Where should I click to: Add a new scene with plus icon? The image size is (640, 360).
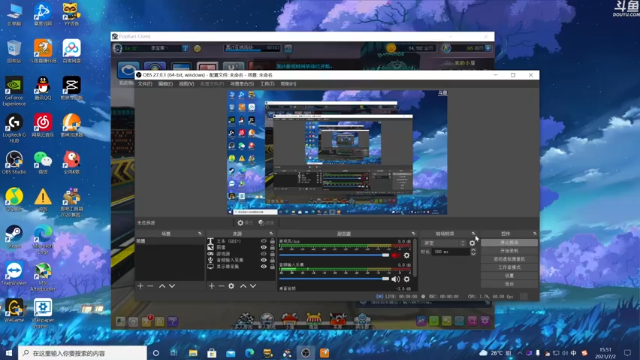point(140,286)
